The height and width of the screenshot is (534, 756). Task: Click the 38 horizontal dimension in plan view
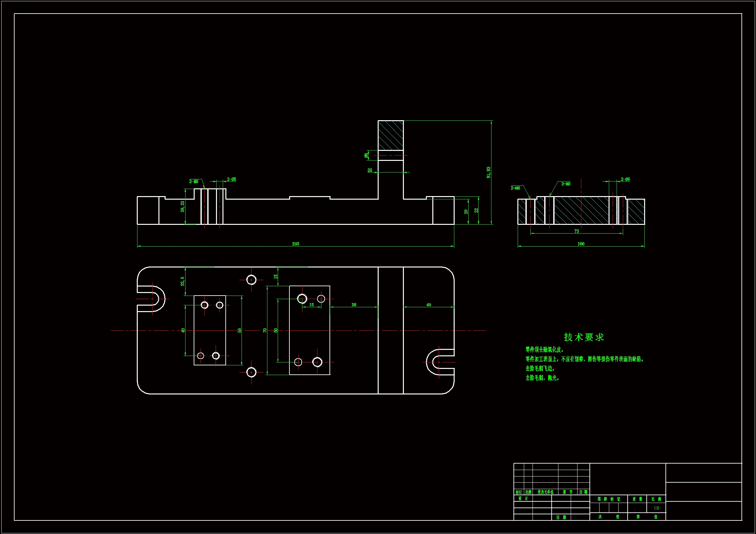(354, 305)
